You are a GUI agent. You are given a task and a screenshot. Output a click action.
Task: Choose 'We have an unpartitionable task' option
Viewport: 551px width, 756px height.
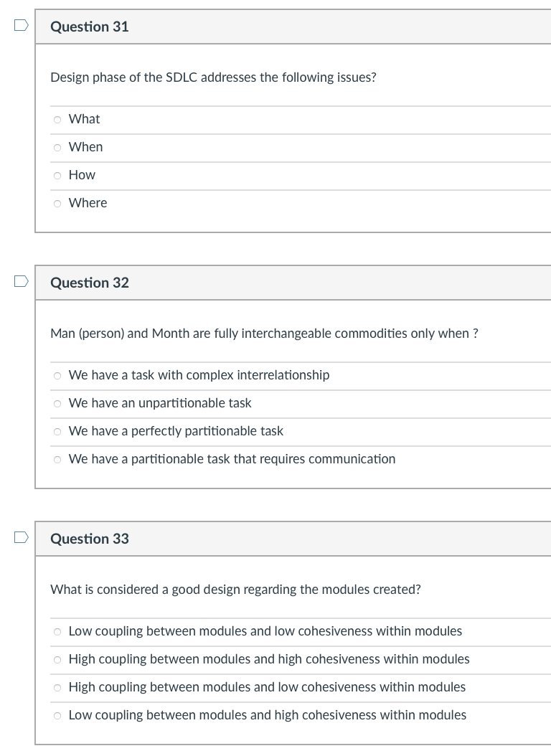(57, 403)
